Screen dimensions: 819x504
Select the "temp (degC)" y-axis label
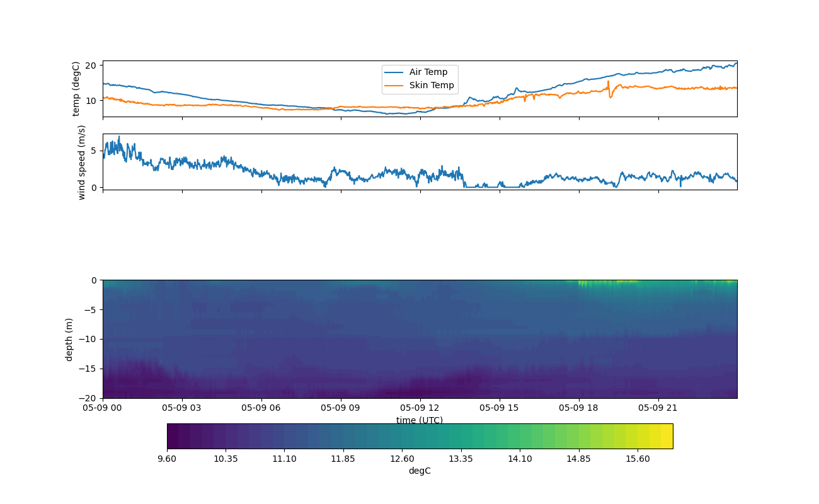point(76,89)
